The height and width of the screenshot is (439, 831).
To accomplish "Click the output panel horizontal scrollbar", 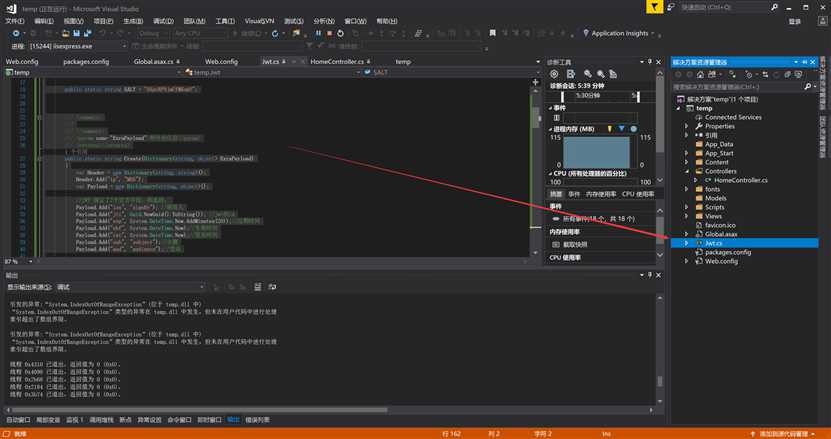I will tap(199, 409).
